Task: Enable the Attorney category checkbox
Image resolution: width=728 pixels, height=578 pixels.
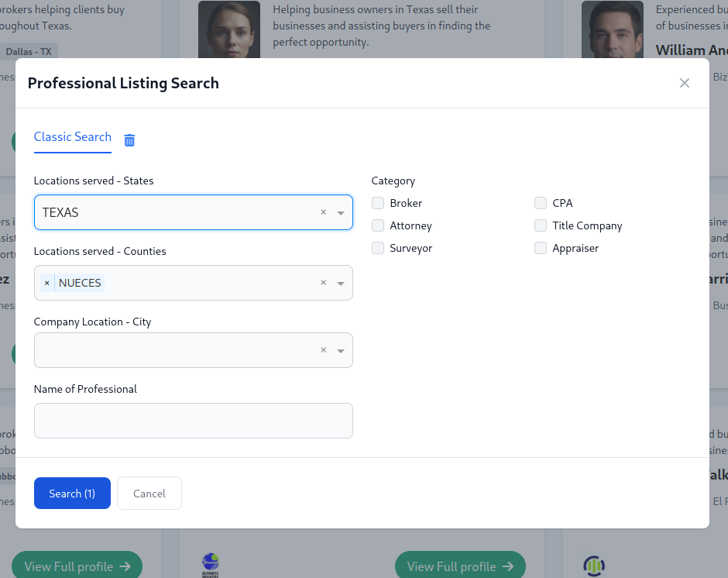Action: click(378, 225)
